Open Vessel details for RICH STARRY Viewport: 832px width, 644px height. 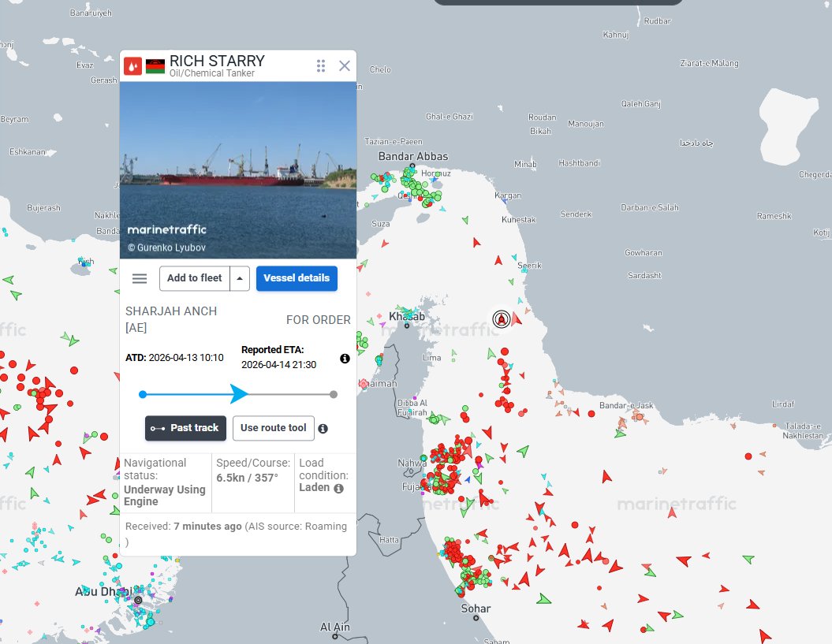coord(297,277)
